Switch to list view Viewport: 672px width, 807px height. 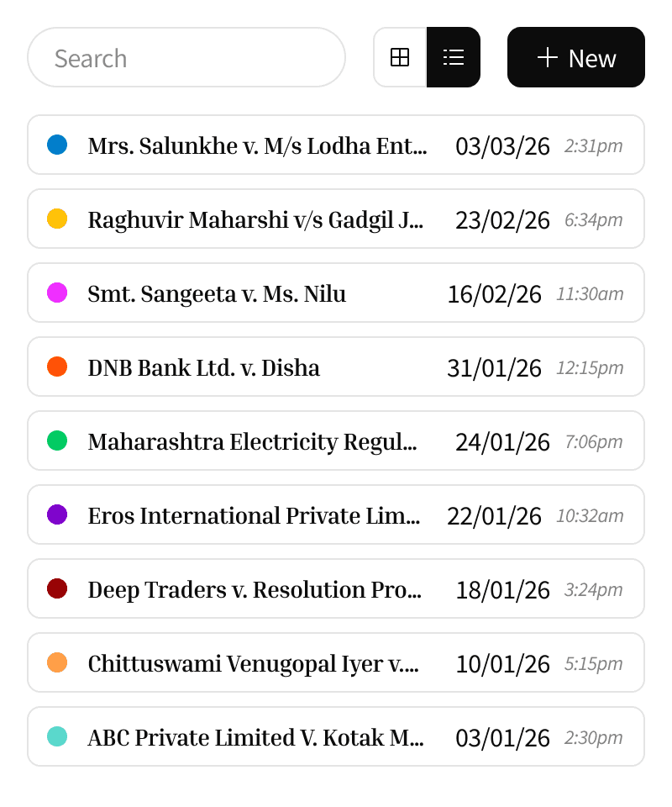[454, 57]
